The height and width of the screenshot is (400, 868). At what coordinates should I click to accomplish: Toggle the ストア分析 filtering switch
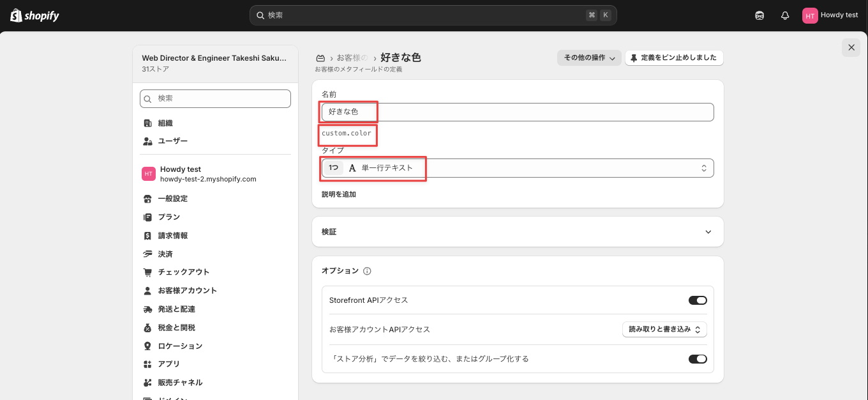(x=698, y=359)
